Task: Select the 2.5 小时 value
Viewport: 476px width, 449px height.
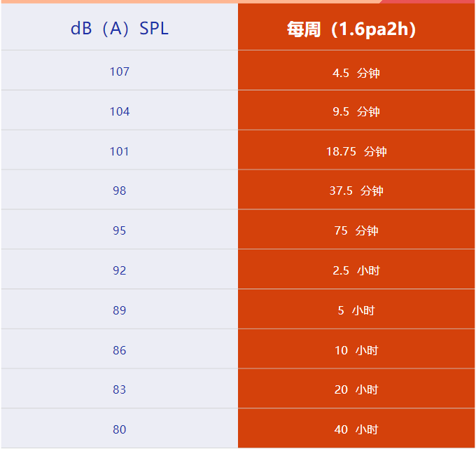Action: click(356, 270)
